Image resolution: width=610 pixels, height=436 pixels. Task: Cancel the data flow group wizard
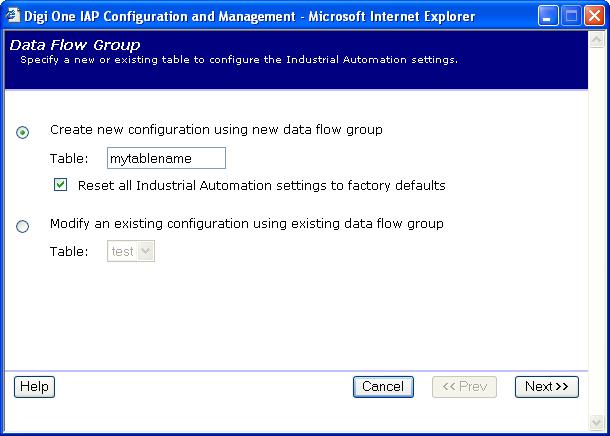point(383,387)
